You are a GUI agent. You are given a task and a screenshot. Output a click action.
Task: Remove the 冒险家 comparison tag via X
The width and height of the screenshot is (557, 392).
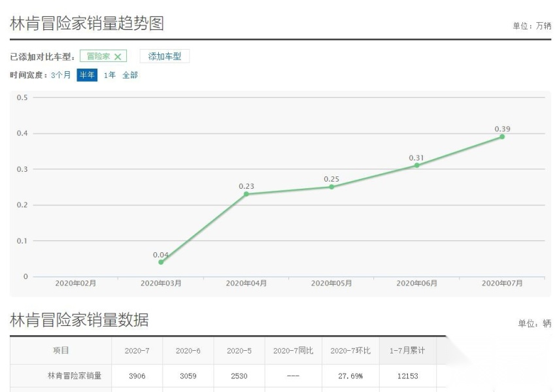coord(118,56)
